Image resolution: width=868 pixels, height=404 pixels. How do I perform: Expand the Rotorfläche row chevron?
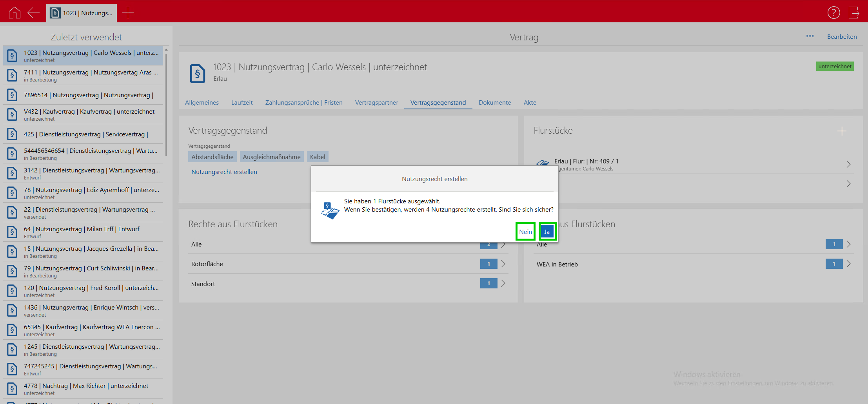(503, 264)
